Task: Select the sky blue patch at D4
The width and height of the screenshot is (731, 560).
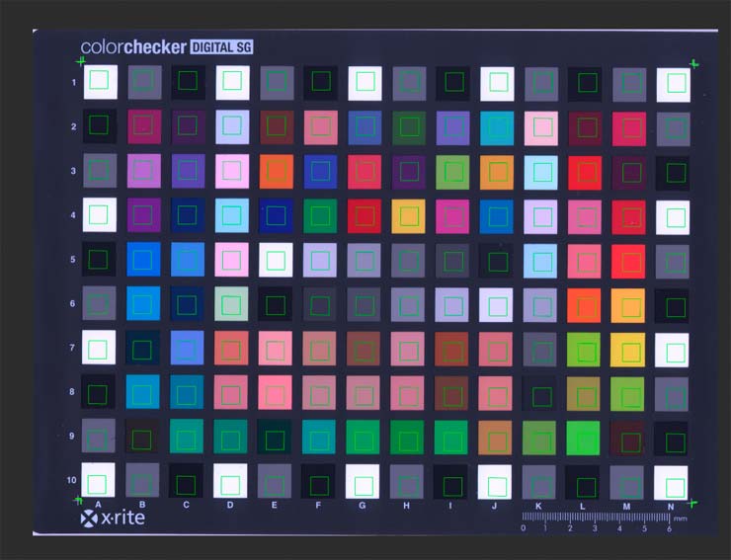Action: coord(232,215)
